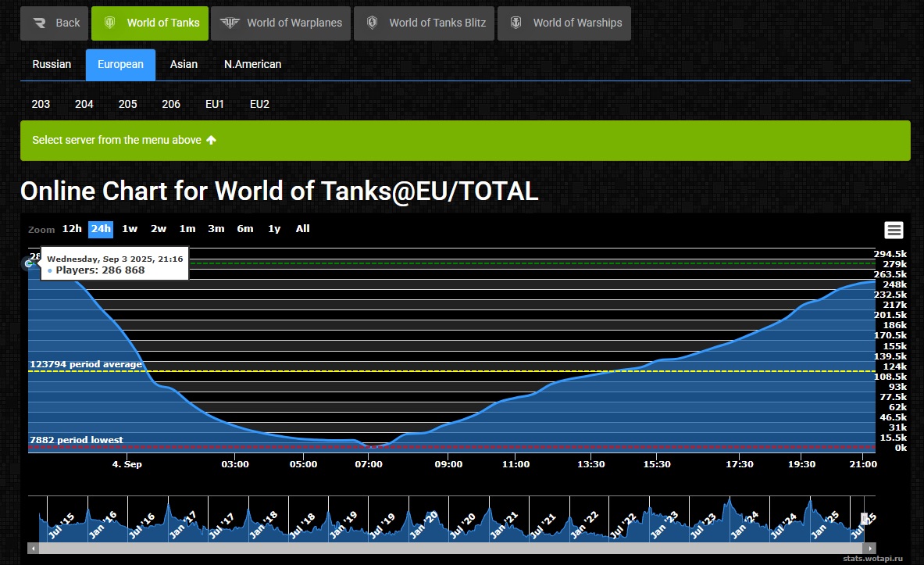This screenshot has height=565, width=924.
Task: Click the 'Players: 286 868' tooltip value
Action: coord(100,270)
